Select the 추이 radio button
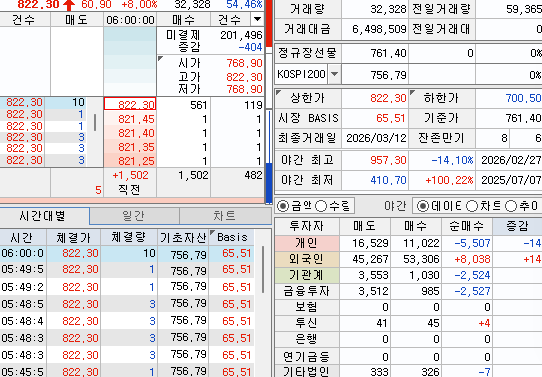542x377 pixels. coord(511,206)
